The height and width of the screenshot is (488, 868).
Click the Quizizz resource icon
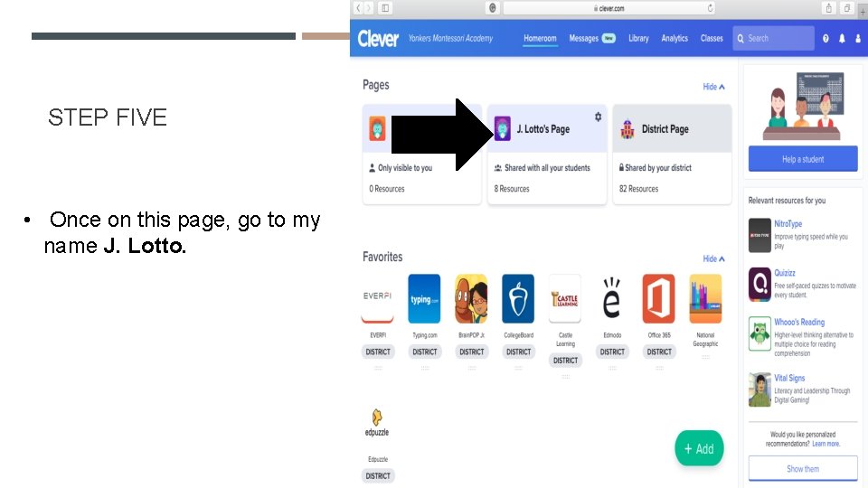[x=759, y=284]
